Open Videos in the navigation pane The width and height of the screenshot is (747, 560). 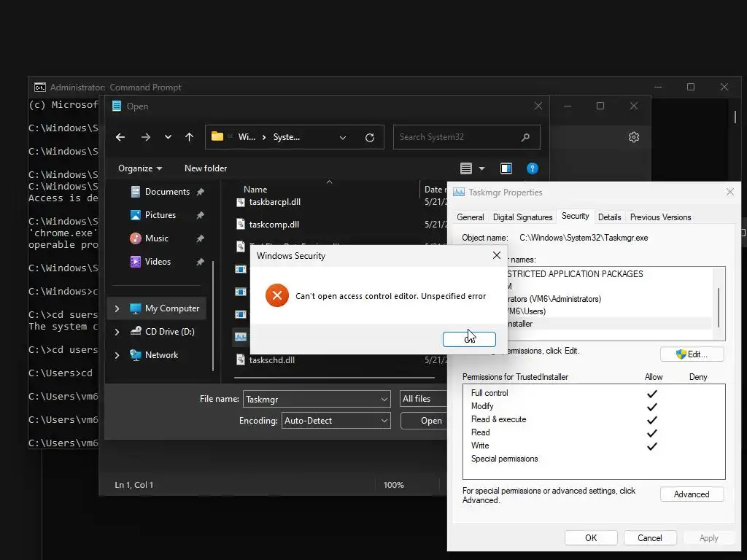[158, 262]
